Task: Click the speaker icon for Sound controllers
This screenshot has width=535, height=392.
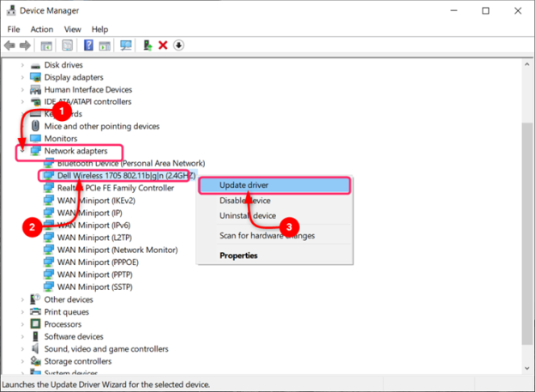Action: (x=35, y=348)
